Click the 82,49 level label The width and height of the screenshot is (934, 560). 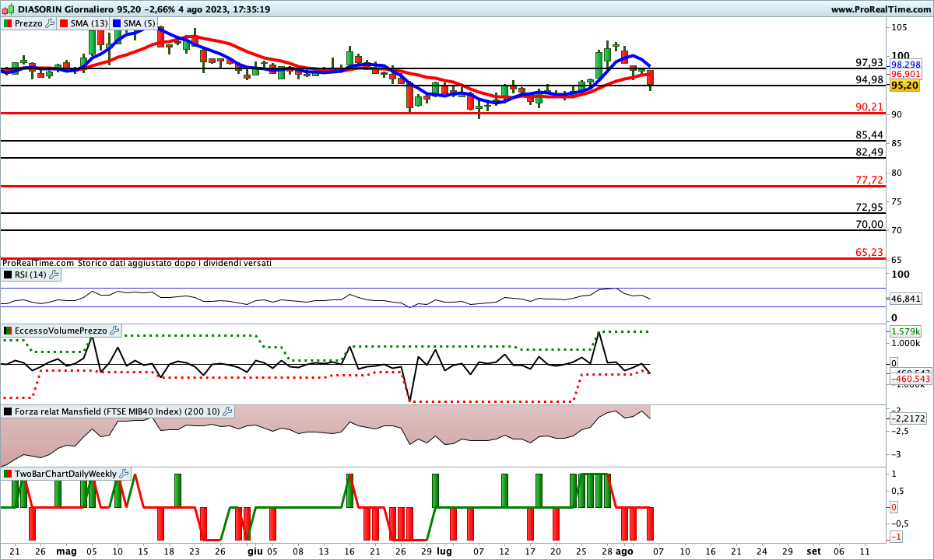coord(869,152)
